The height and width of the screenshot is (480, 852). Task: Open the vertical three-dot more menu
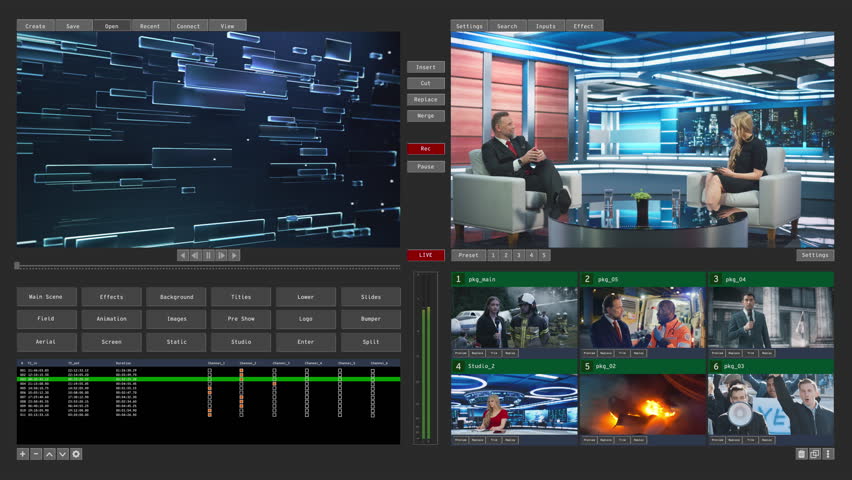click(x=828, y=454)
